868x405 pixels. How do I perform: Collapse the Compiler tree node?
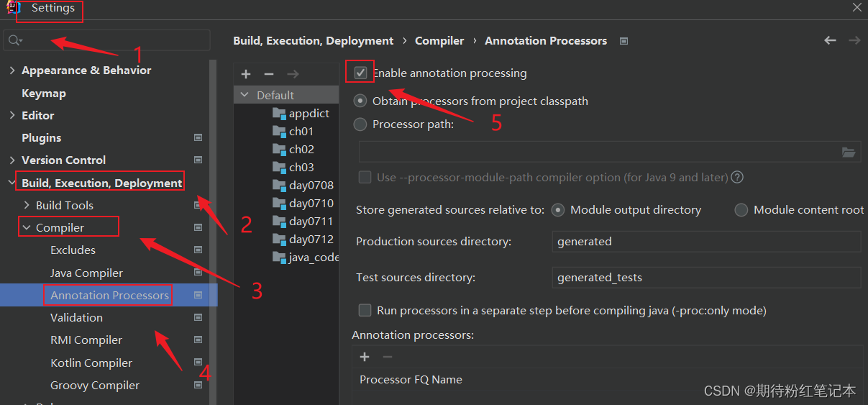(27, 228)
